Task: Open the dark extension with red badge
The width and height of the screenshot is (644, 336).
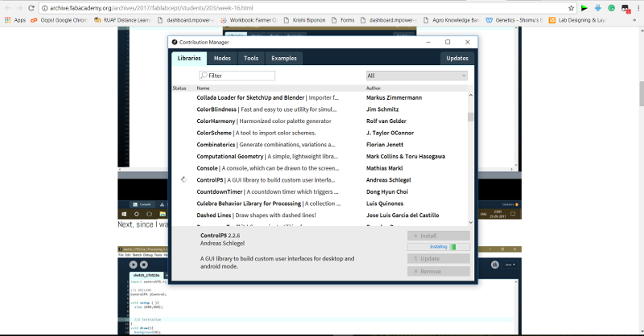Action: pyautogui.click(x=625, y=8)
